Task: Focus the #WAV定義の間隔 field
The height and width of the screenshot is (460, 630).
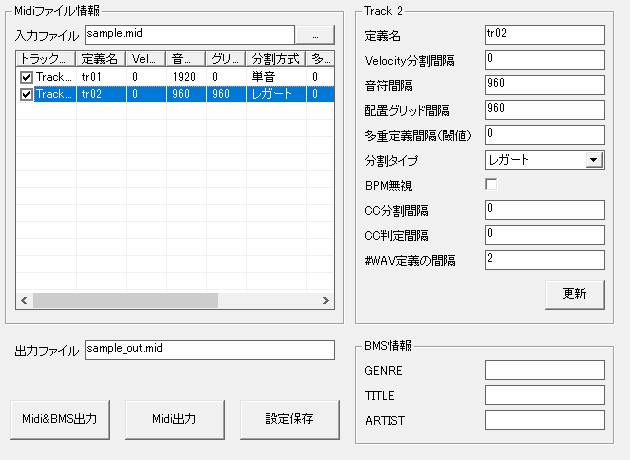Action: [544, 260]
